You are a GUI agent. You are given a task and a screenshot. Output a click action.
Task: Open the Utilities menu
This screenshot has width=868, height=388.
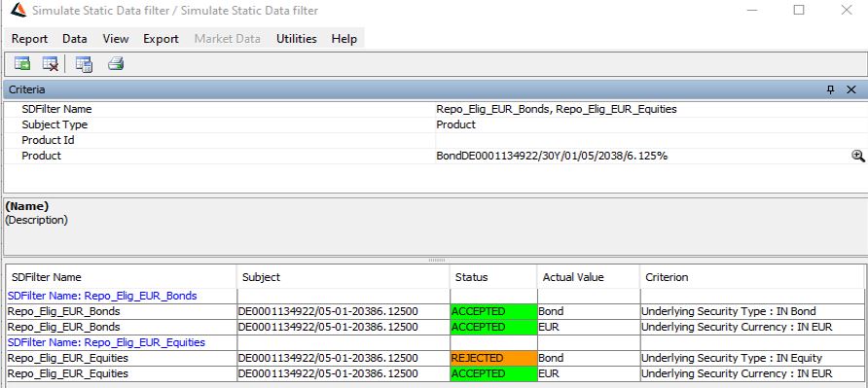[x=297, y=39]
